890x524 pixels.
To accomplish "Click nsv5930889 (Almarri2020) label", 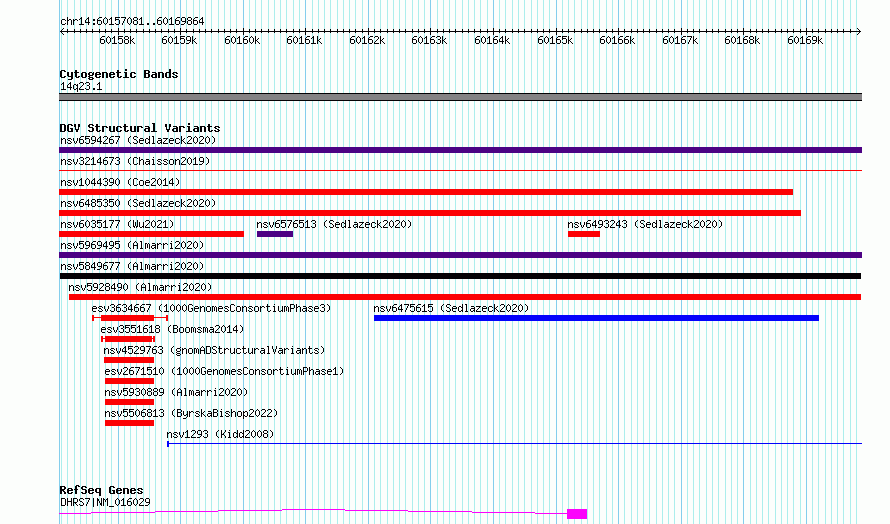I will 176,392.
